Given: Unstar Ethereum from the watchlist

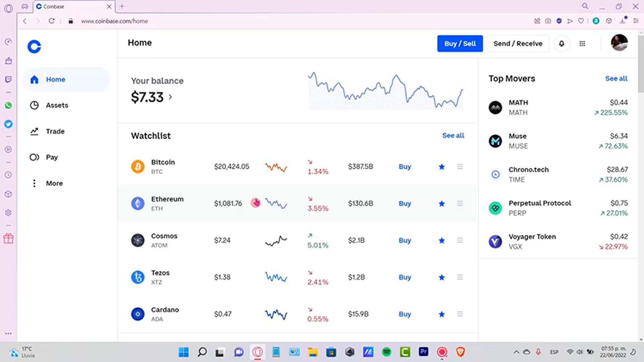Looking at the screenshot, I should tap(442, 203).
